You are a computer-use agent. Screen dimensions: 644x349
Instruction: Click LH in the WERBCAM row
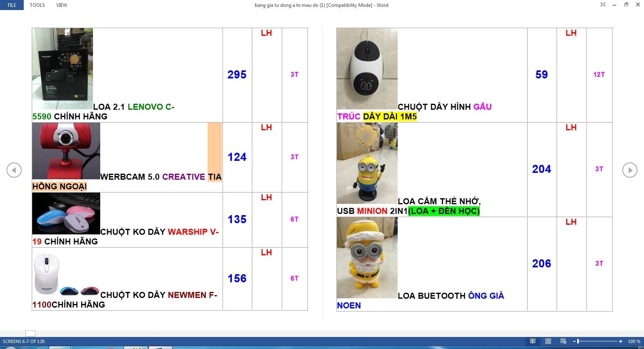click(266, 127)
